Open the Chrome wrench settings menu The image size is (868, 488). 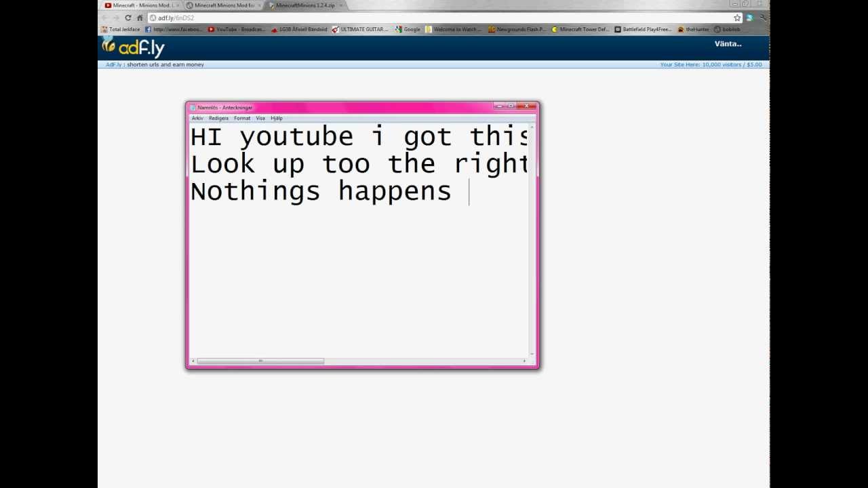[x=762, y=18]
